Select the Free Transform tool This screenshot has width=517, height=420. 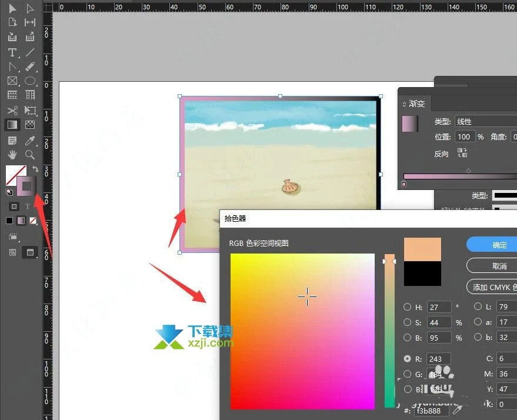tap(30, 111)
